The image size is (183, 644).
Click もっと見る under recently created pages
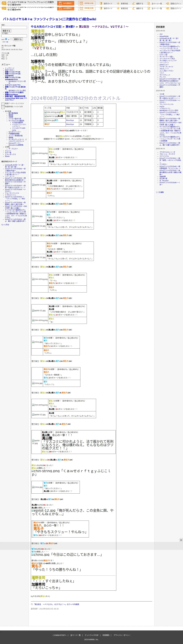click(x=5, y=225)
